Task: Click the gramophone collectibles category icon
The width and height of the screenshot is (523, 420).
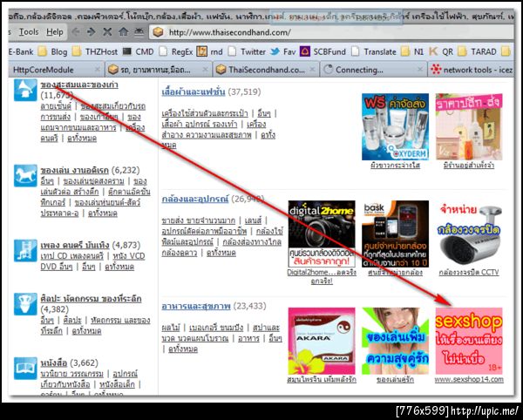Action: (x=25, y=90)
